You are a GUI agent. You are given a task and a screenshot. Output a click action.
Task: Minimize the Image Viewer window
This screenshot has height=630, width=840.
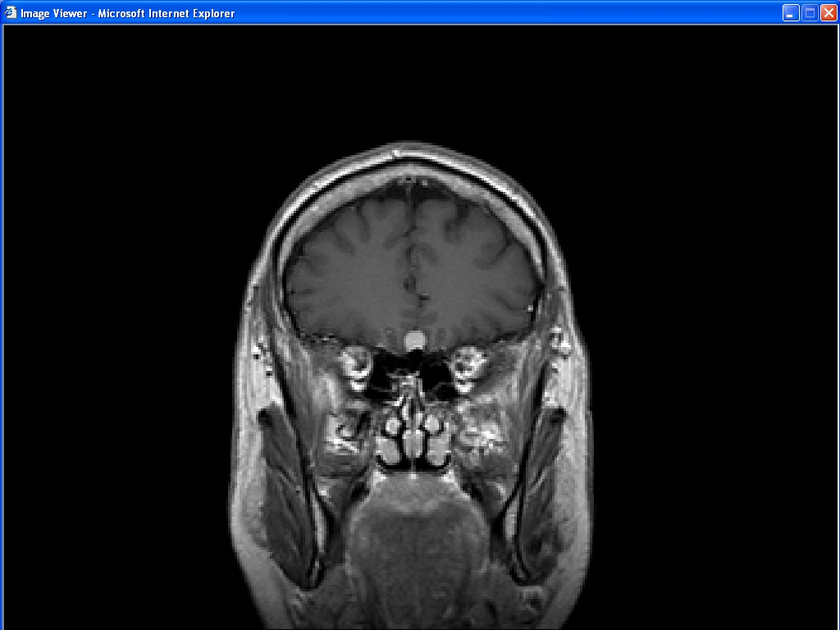point(791,13)
